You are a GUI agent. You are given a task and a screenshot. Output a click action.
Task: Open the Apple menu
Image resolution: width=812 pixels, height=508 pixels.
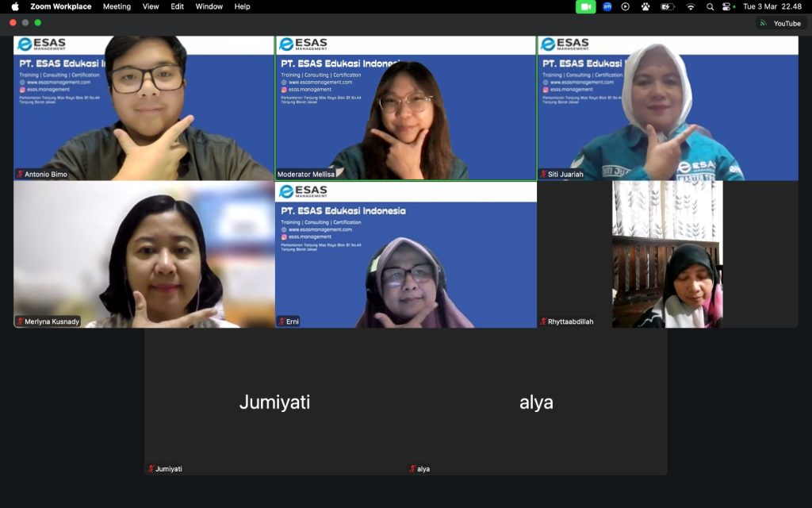(x=14, y=6)
